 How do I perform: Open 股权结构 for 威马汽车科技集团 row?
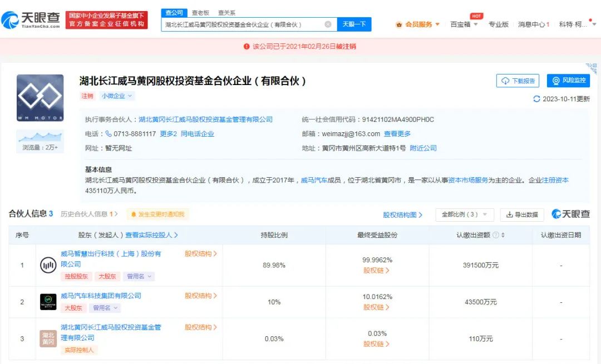coord(201,296)
